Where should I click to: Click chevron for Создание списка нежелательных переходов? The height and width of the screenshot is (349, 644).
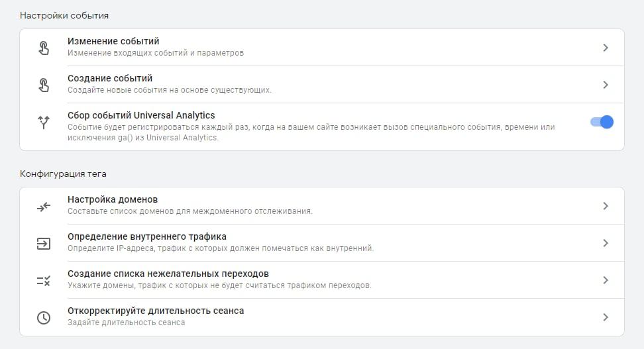[606, 280]
